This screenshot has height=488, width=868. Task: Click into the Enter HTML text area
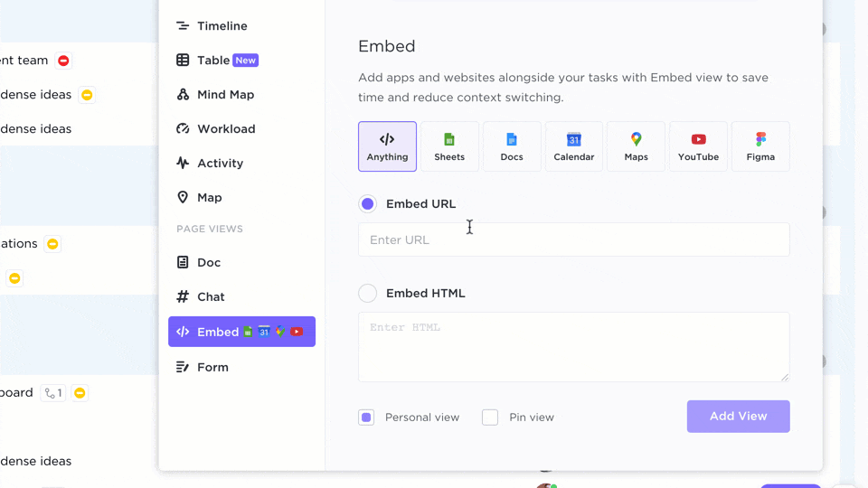click(x=573, y=347)
